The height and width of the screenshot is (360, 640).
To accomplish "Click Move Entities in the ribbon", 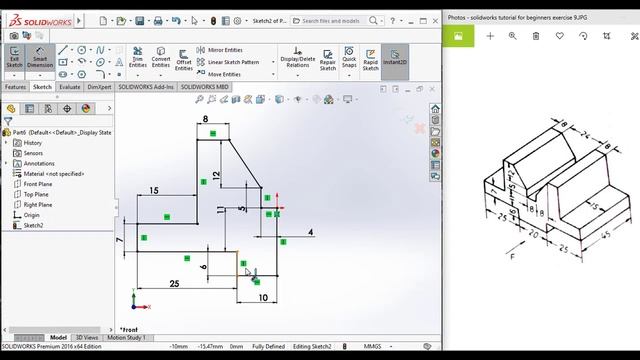I will pyautogui.click(x=219, y=74).
